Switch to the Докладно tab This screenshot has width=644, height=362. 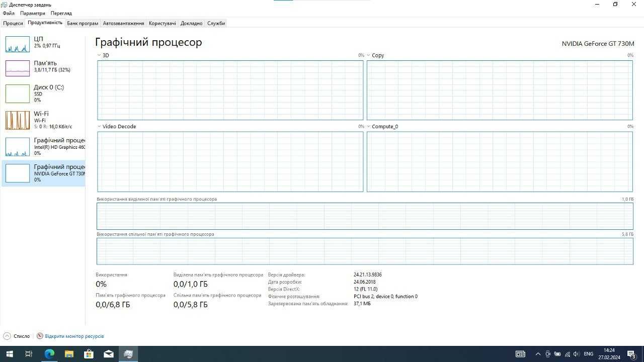(191, 23)
